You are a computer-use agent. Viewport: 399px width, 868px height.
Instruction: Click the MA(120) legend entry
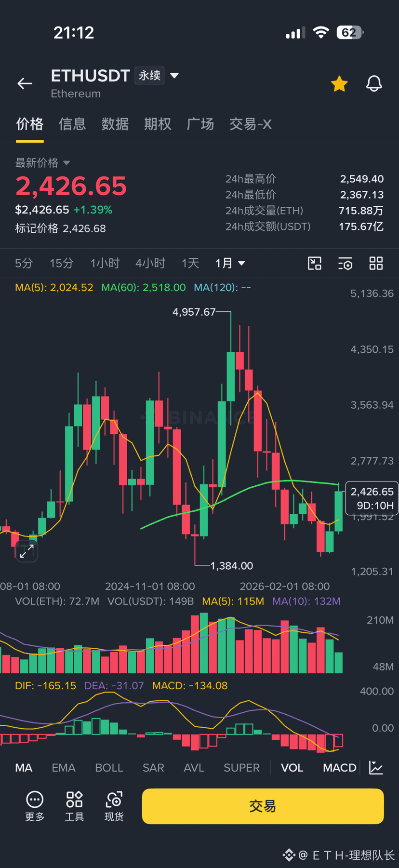coord(222,288)
